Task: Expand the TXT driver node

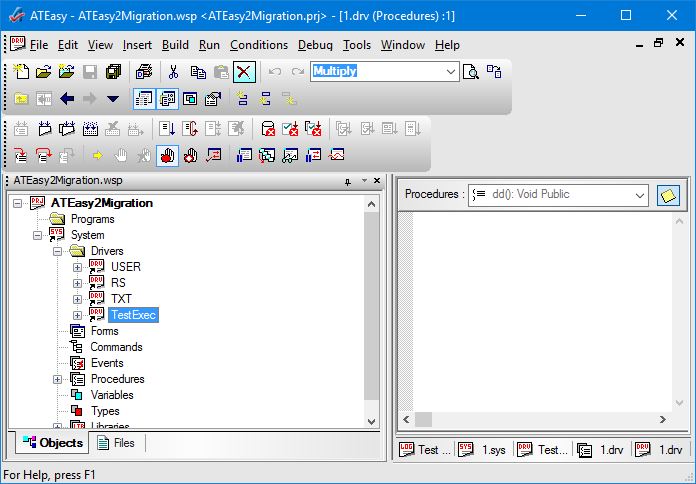Action: [x=77, y=299]
